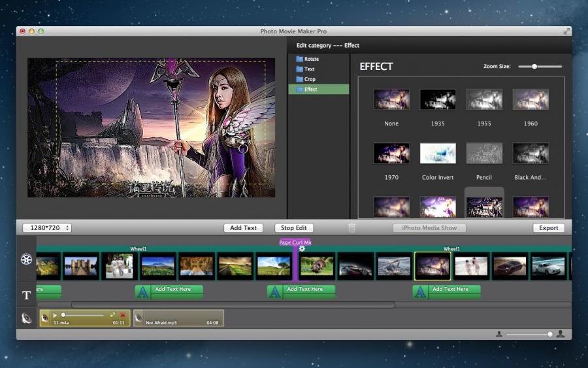Click speaker icon on Not Afraid.mp3 clip
Screen dimensions: 588x368
139,318
